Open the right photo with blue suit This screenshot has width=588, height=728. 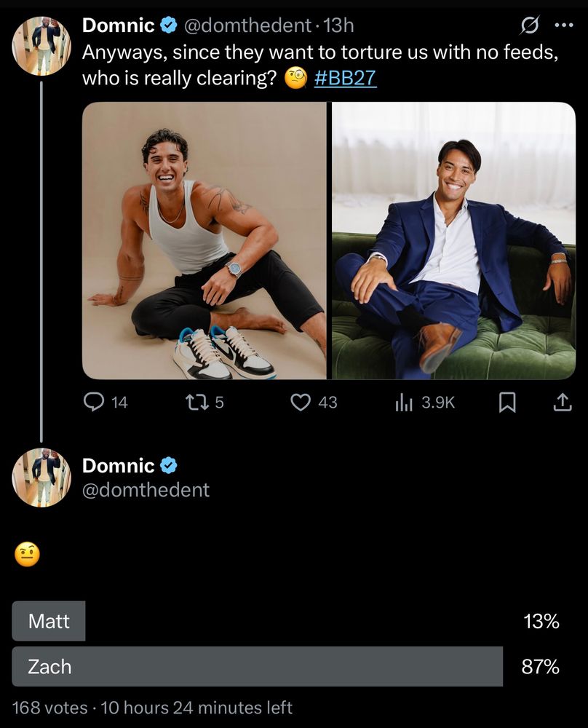tap(453, 240)
